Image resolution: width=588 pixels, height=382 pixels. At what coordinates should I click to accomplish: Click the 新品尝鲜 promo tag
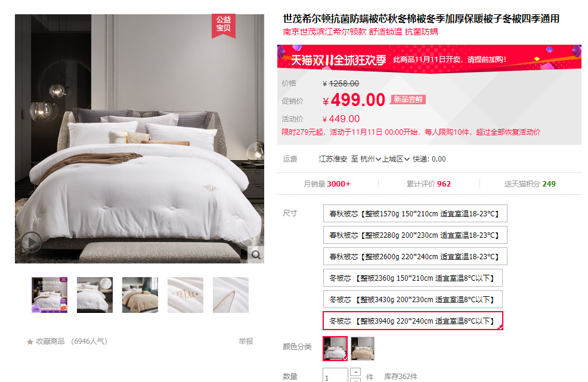click(408, 100)
